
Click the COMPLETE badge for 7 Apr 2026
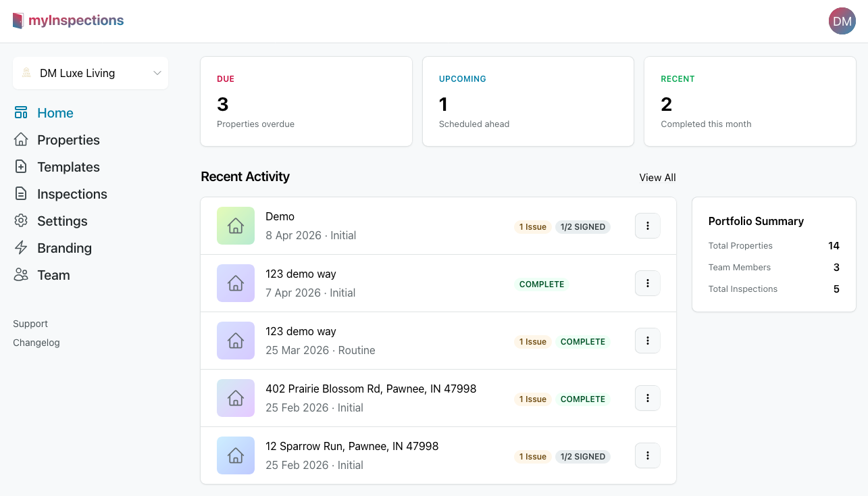542,284
